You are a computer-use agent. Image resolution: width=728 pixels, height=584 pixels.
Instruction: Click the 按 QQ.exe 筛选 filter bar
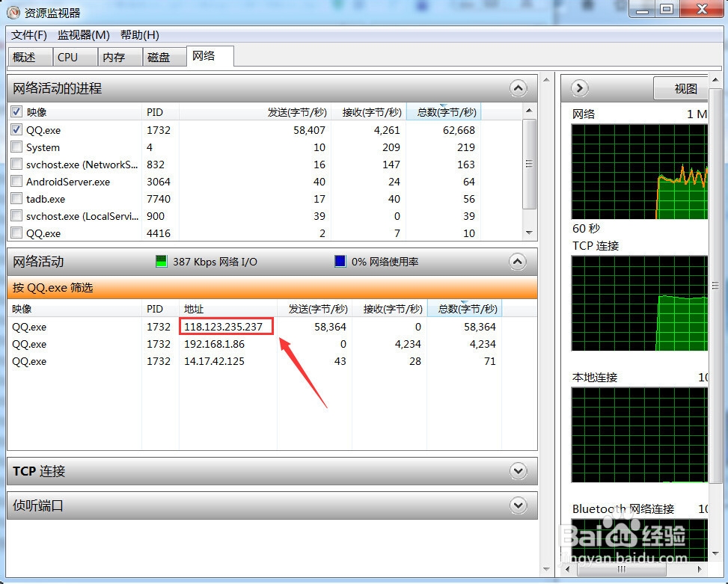point(272,288)
